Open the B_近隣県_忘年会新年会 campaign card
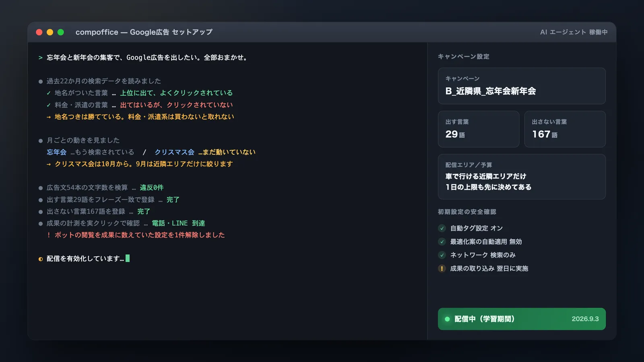 pyautogui.click(x=522, y=86)
